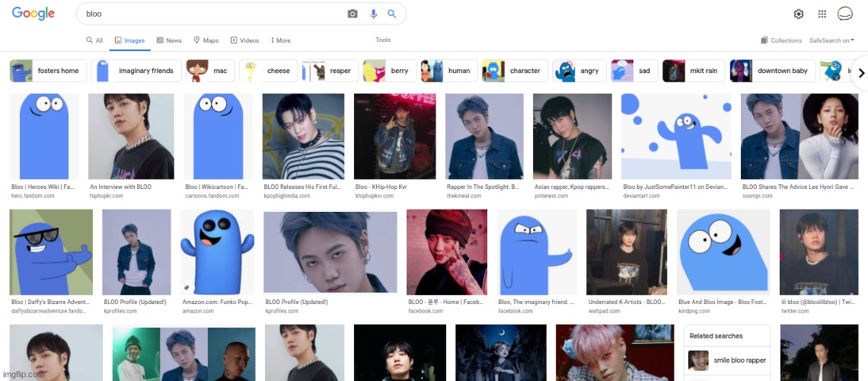Filter by character chip
Image resolution: width=868 pixels, height=381 pixels.
point(515,71)
